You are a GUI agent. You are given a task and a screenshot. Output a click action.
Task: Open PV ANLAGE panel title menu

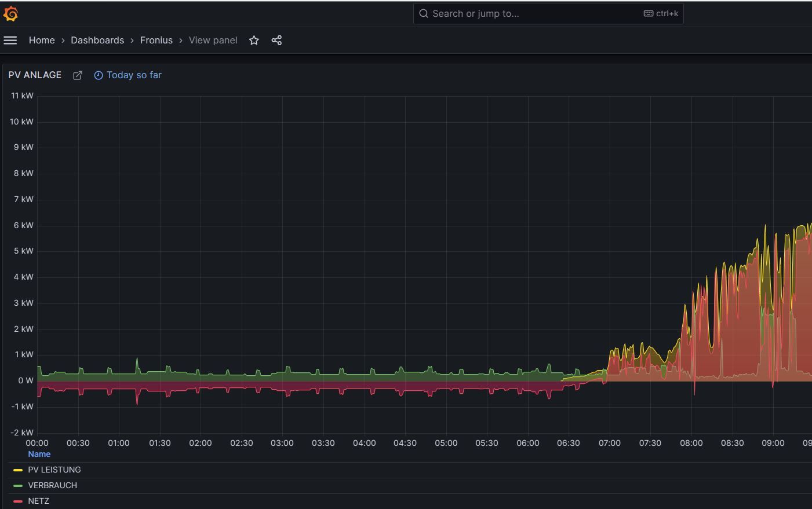pyautogui.click(x=35, y=75)
